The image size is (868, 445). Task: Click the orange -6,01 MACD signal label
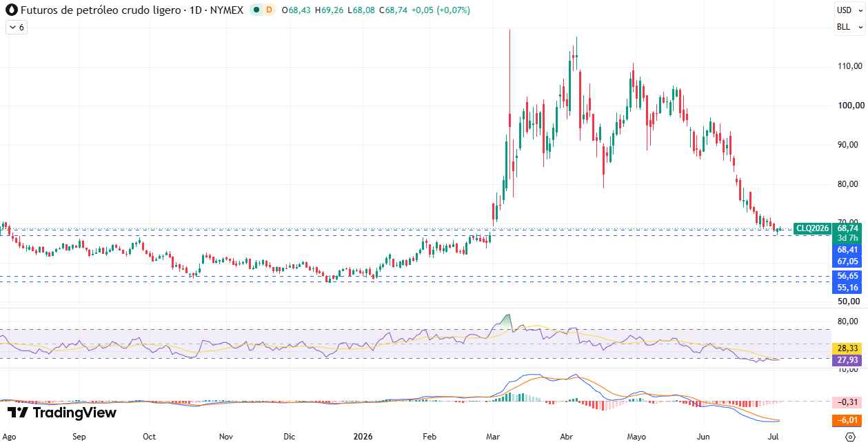coord(847,420)
